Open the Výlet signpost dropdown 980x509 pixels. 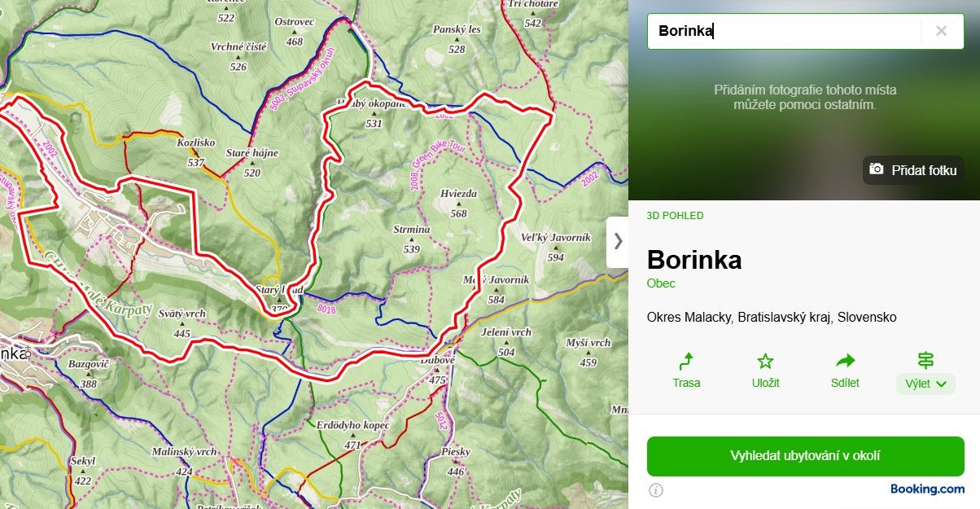[925, 372]
